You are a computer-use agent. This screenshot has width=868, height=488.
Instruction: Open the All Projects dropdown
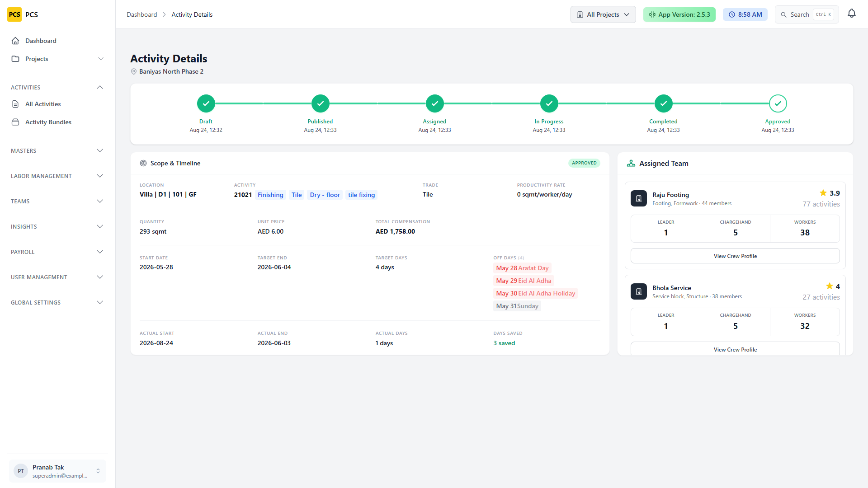click(603, 14)
